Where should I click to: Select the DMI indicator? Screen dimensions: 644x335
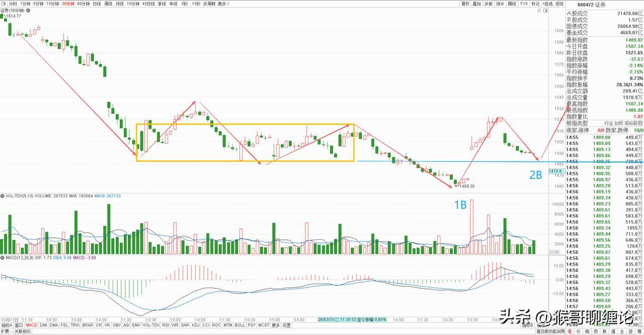point(44,325)
